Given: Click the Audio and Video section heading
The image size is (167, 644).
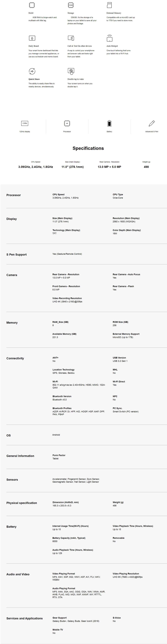Looking at the screenshot, I should click(18, 574).
